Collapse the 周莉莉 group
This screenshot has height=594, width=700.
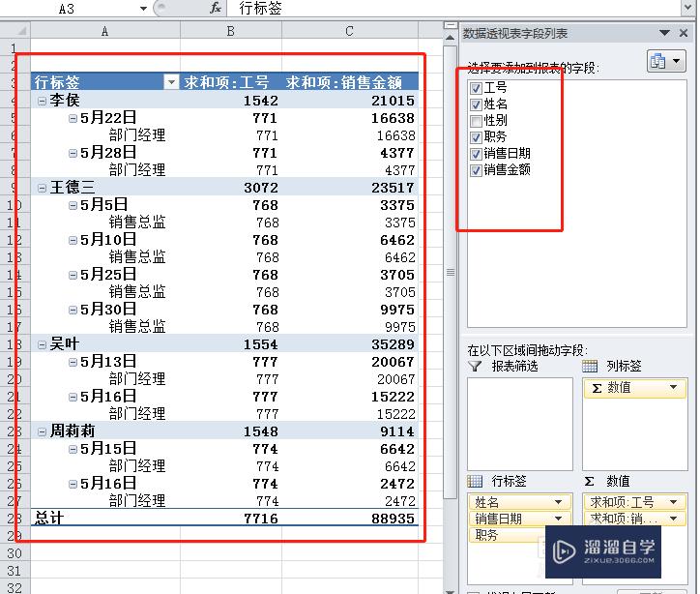[42, 431]
